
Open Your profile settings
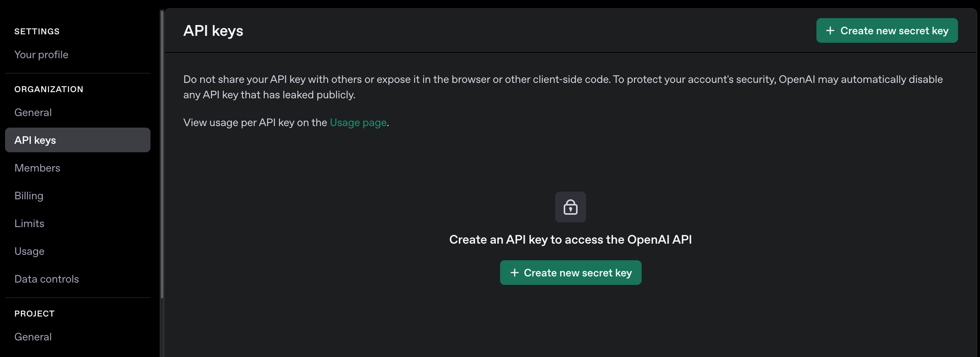[41, 55]
